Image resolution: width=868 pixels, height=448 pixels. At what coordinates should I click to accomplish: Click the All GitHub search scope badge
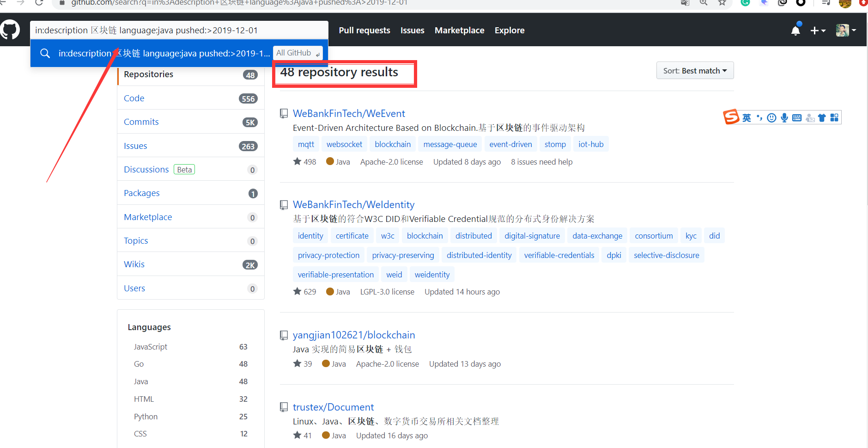pos(298,53)
